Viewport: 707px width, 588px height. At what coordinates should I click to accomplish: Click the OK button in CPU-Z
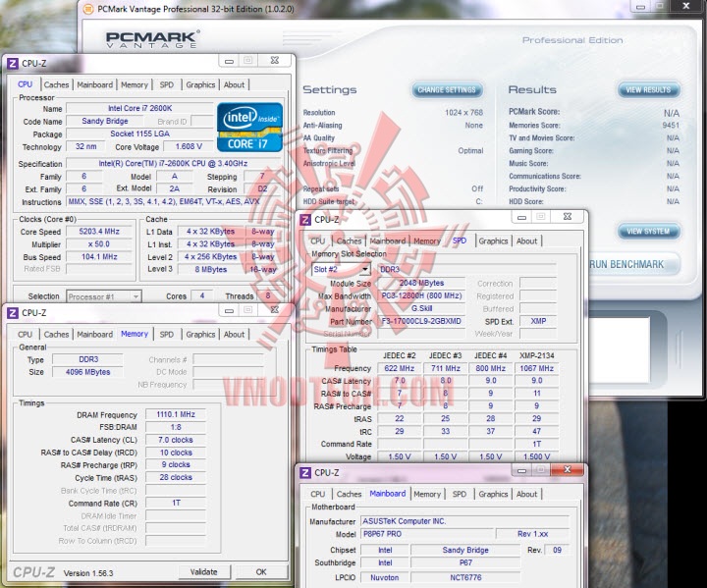pyautogui.click(x=261, y=572)
